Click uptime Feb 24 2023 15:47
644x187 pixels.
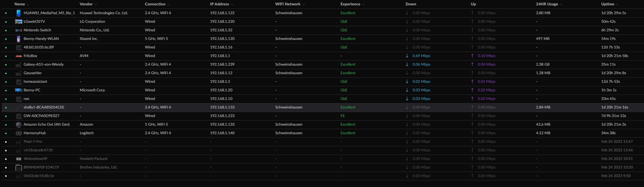pos(617,141)
